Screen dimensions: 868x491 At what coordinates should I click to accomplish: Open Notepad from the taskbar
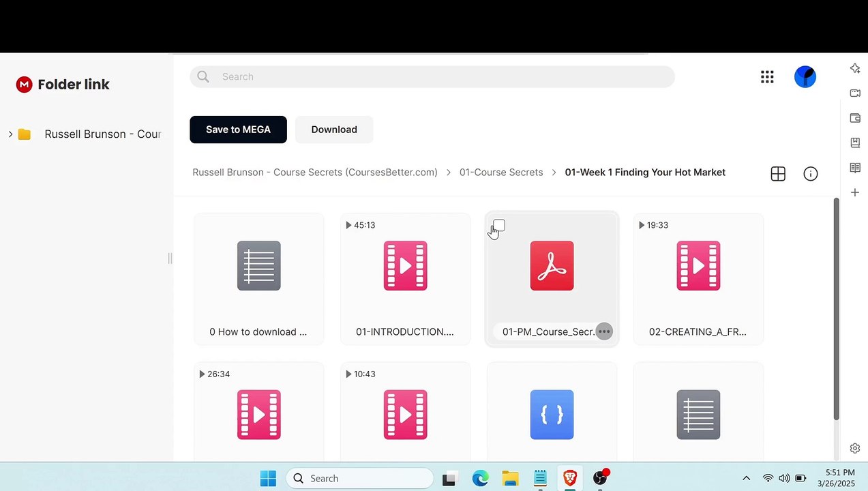pos(540,479)
